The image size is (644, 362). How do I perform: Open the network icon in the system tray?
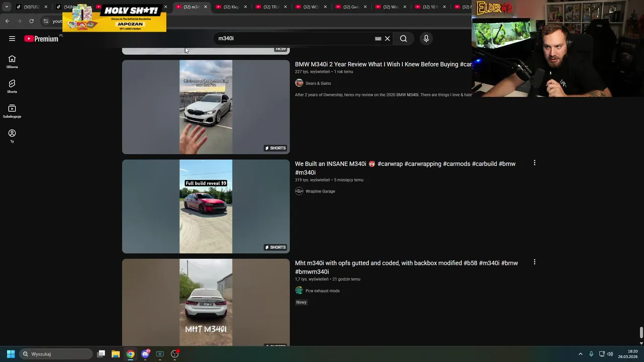(602, 354)
